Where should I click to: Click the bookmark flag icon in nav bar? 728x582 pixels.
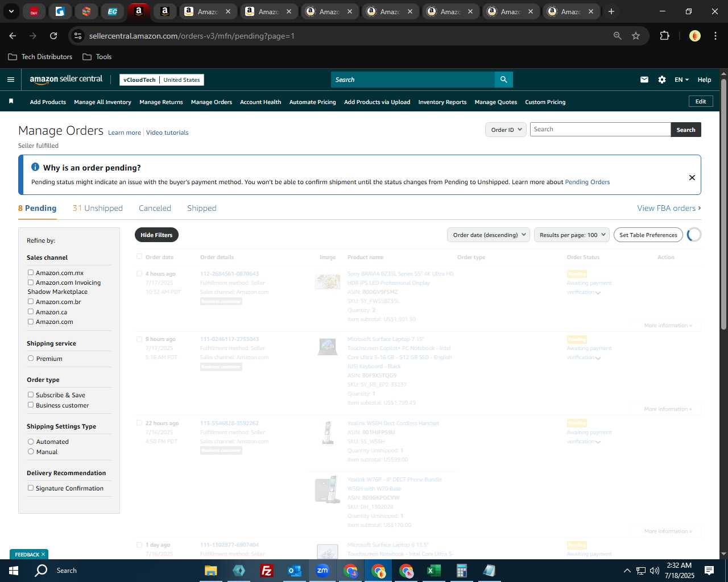pos(11,101)
